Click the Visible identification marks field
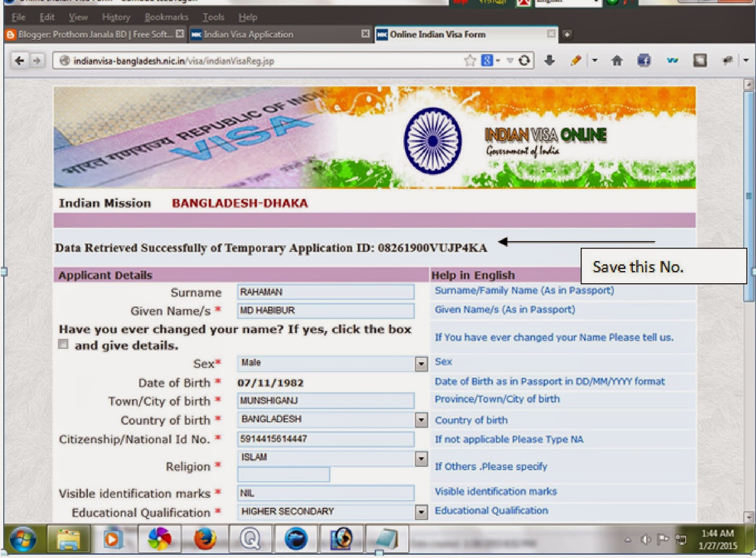 pyautogui.click(x=326, y=493)
